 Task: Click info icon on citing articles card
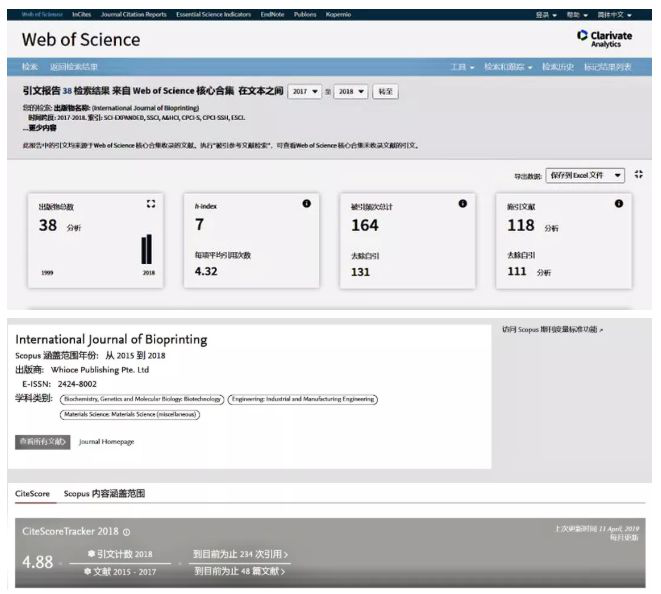(618, 204)
